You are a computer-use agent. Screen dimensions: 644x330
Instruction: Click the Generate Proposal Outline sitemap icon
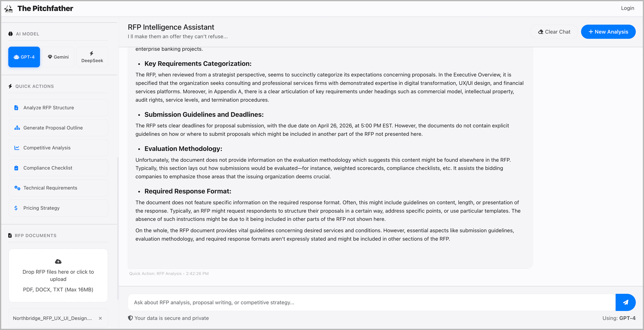(x=17, y=128)
